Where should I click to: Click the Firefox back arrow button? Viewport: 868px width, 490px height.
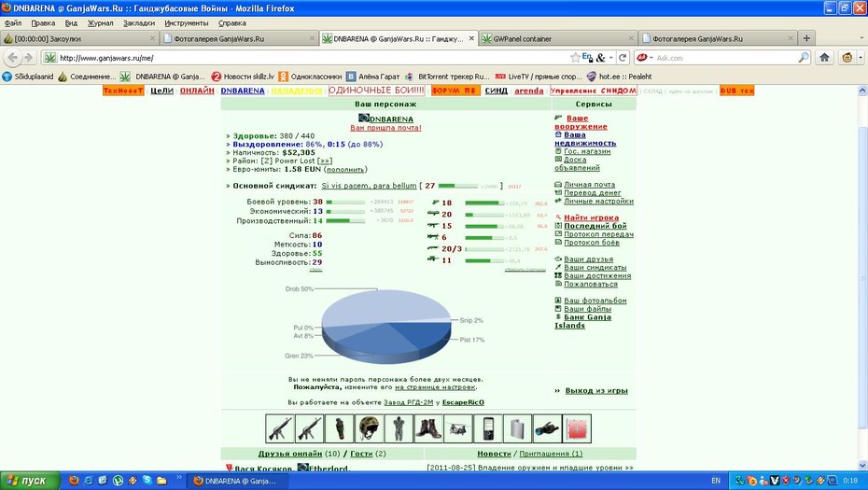point(13,58)
